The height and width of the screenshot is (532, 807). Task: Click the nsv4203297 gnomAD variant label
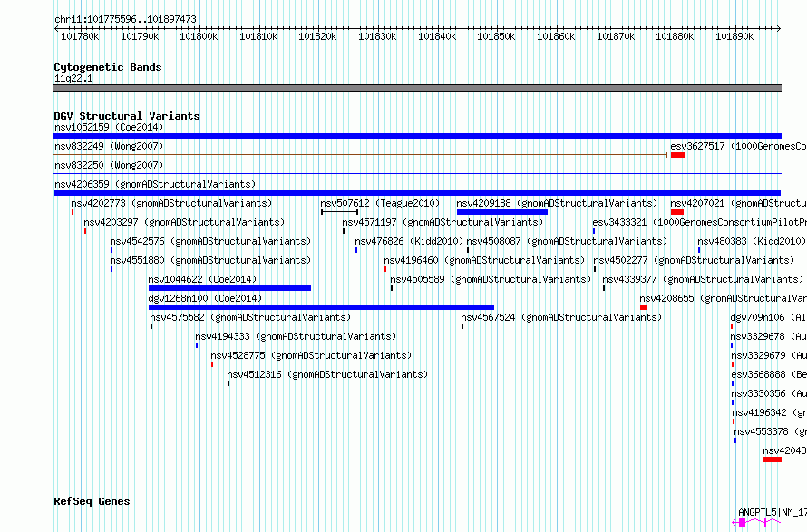[184, 222]
